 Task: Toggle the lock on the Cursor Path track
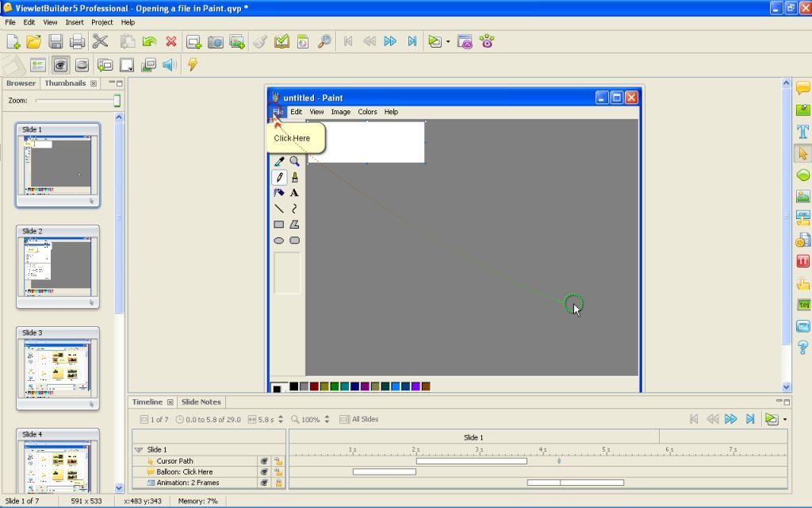(x=278, y=461)
